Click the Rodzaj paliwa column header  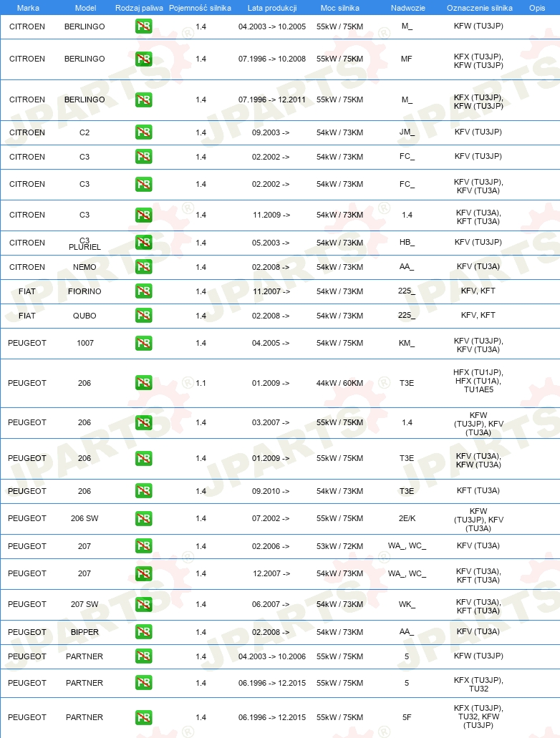click(x=139, y=8)
